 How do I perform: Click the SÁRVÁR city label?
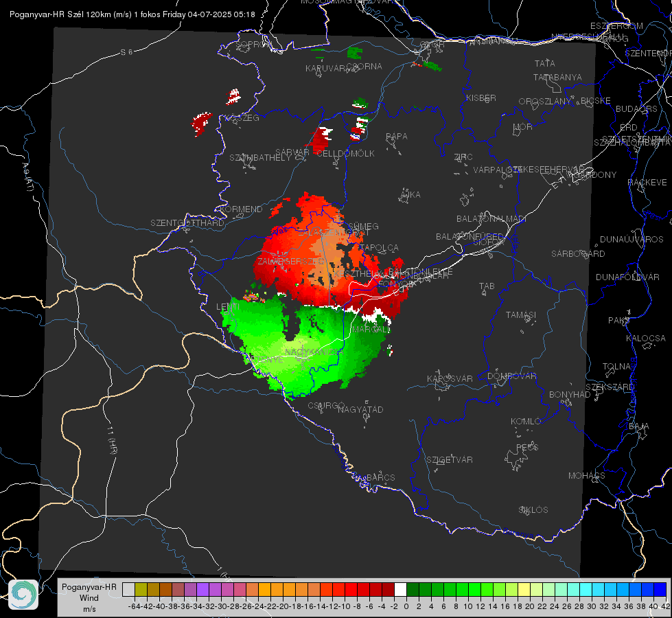point(292,152)
